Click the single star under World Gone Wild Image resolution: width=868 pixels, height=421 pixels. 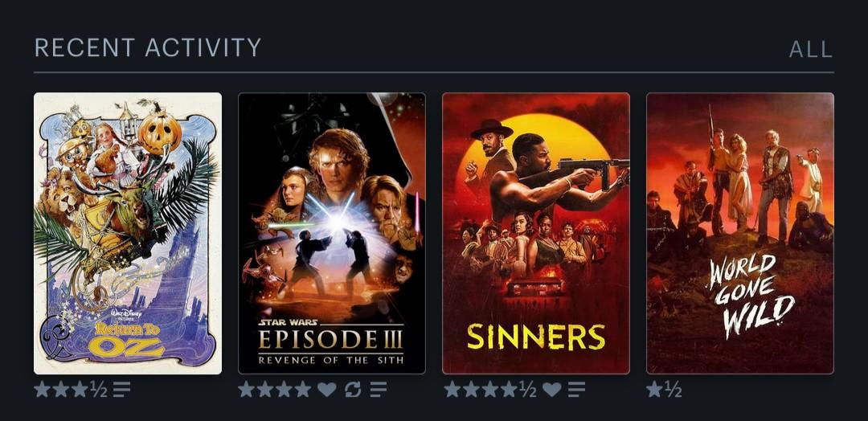(655, 390)
